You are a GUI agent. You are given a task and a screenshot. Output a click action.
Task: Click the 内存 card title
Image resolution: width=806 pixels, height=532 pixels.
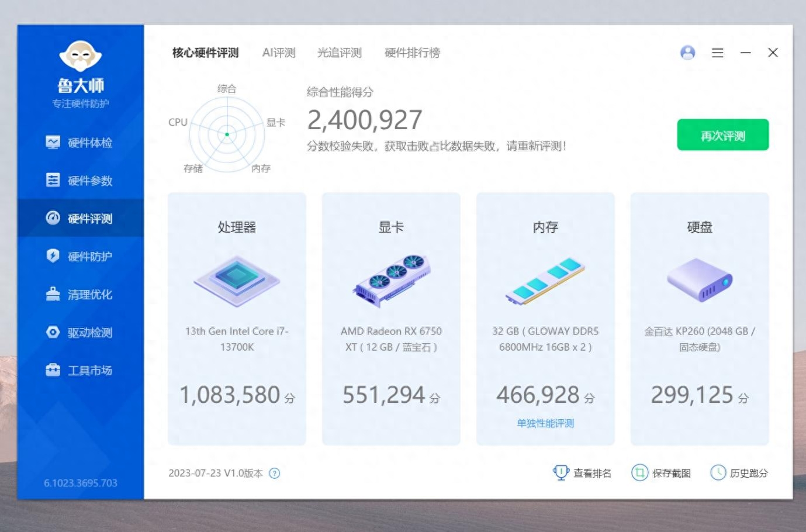(545, 227)
